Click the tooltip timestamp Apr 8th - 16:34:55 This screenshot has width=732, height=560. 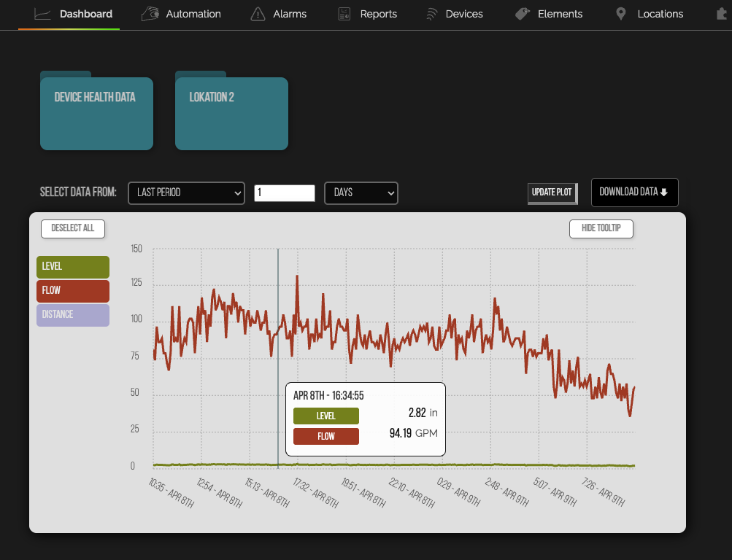tap(328, 396)
